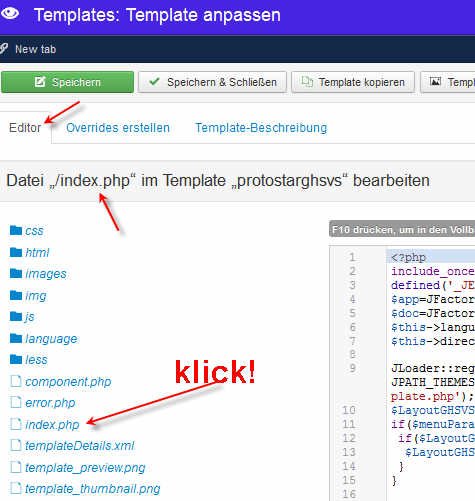This screenshot has width=475, height=501.
Task: Click the partially visible Templ... image button
Action: click(x=448, y=82)
